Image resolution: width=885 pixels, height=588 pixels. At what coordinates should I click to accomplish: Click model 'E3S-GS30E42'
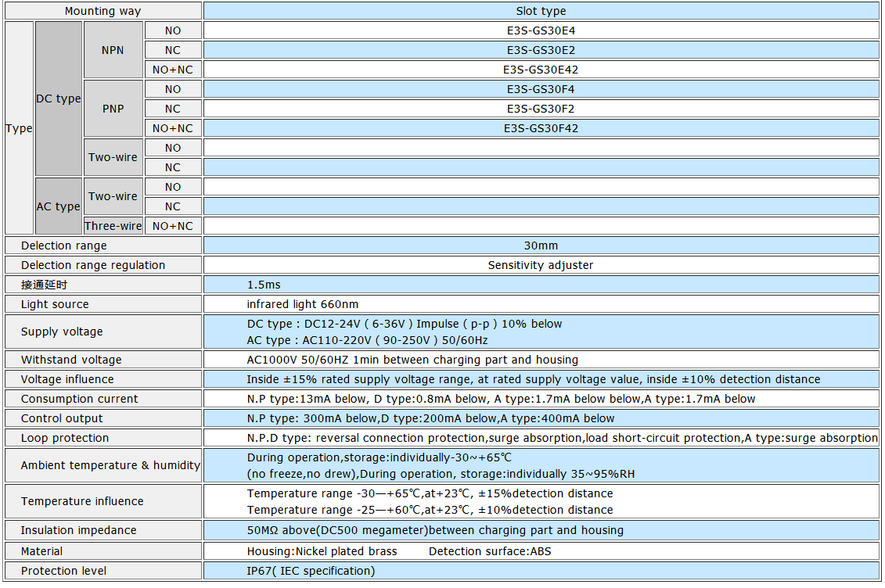pos(541,70)
